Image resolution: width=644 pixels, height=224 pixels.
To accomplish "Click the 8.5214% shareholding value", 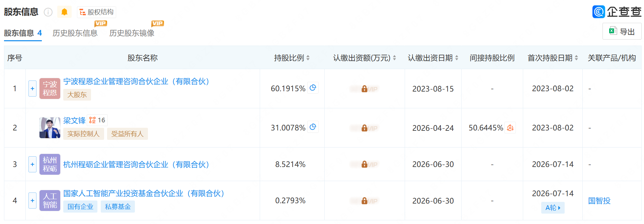I will (290, 164).
